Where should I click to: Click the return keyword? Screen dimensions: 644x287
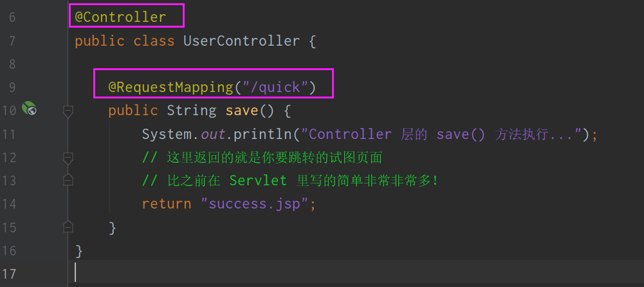click(167, 203)
